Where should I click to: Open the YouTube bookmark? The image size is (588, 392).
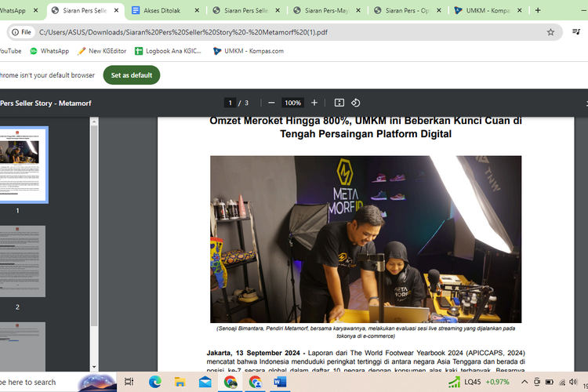10,51
